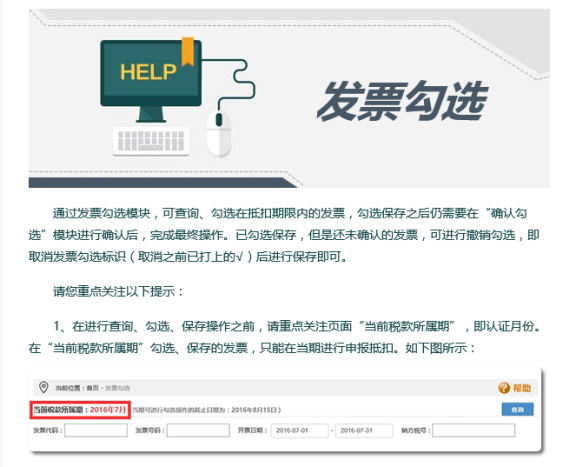Focus the 发票号码 input field
Image resolution: width=577 pixels, height=467 pixels.
(198, 430)
